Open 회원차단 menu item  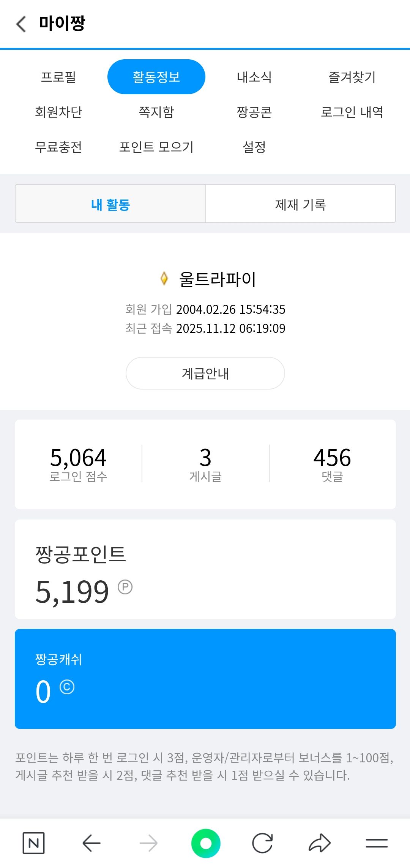(58, 112)
